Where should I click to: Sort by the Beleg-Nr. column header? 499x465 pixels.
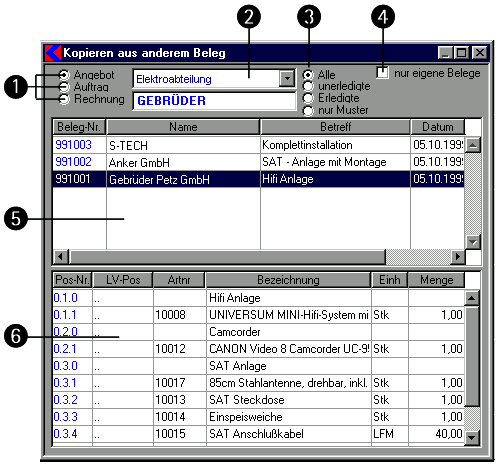point(79,127)
